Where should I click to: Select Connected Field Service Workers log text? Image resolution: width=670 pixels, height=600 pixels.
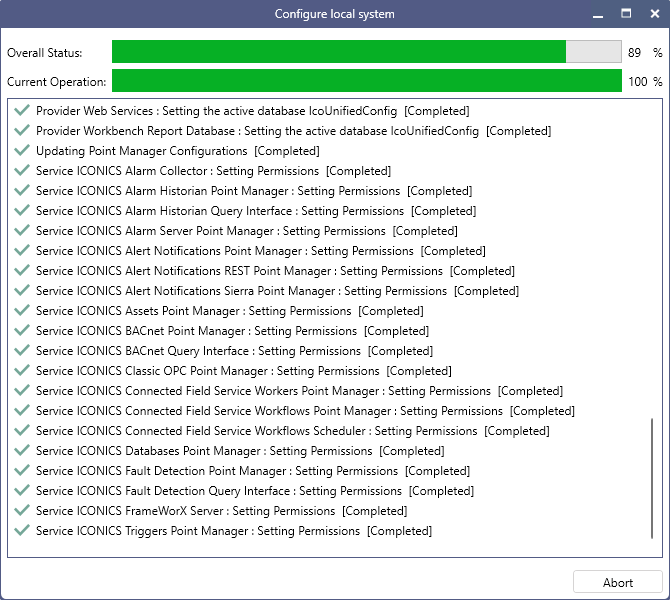300,391
